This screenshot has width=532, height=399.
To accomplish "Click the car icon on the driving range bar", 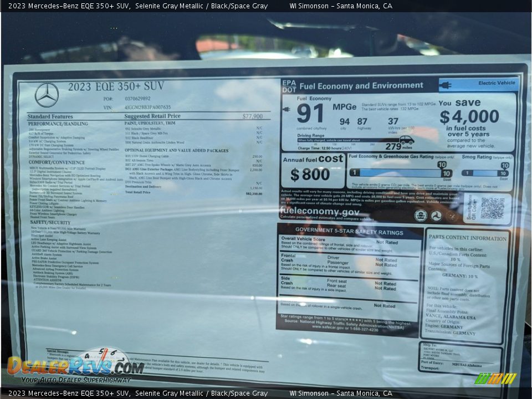I will pos(406,140).
